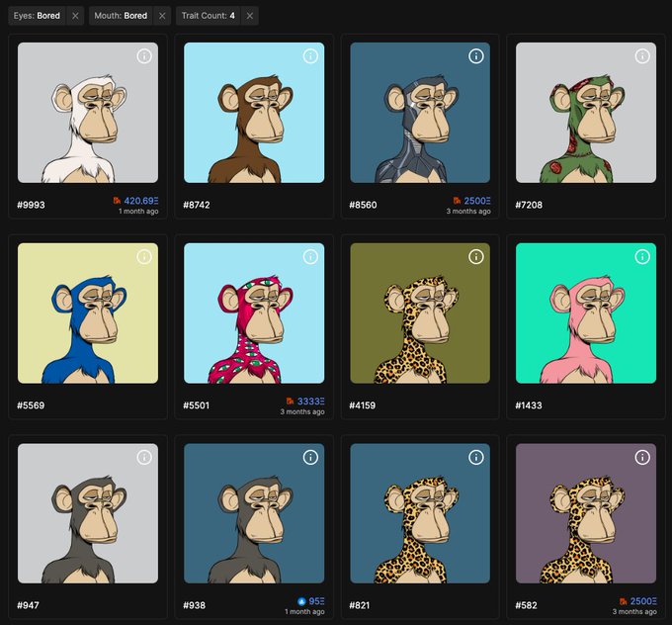Screen dimensions: 672x625
Task: Remove the Trait Count: 4 filter
Action: 250,16
